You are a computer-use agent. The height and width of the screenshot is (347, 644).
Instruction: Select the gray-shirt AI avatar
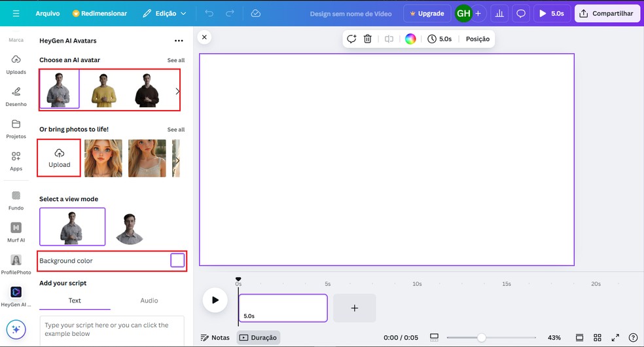coord(60,90)
